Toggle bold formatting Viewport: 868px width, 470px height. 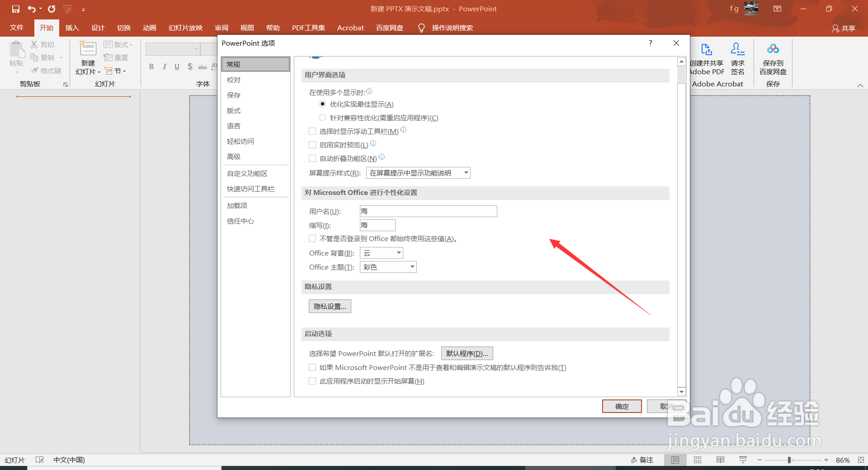click(151, 66)
